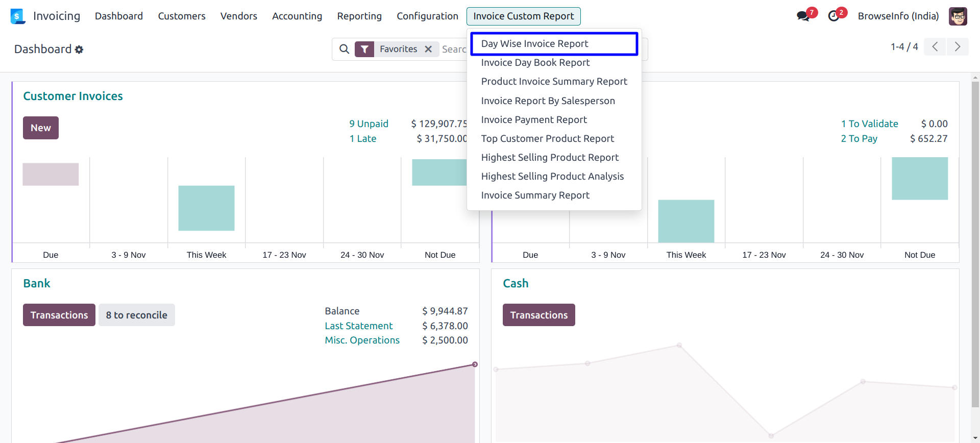Click the BrowseInfo (India) company switcher

coord(898,16)
